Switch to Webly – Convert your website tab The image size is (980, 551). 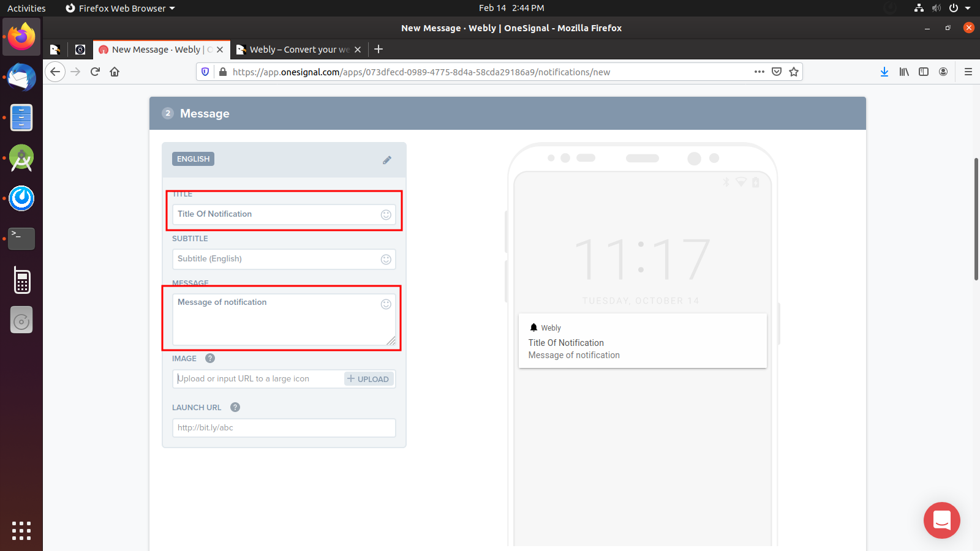tap(300, 50)
